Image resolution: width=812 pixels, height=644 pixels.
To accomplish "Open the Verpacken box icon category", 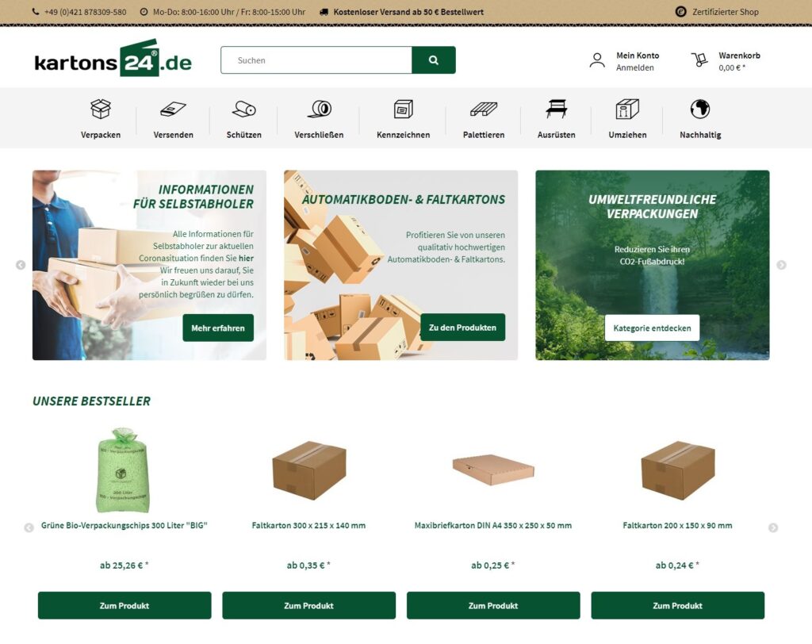I will coord(101,109).
